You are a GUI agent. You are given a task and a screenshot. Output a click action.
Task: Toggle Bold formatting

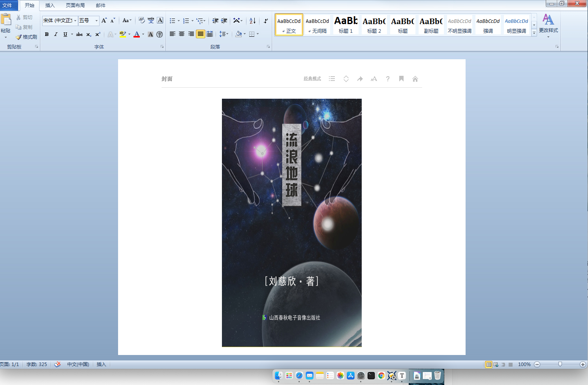(47, 34)
